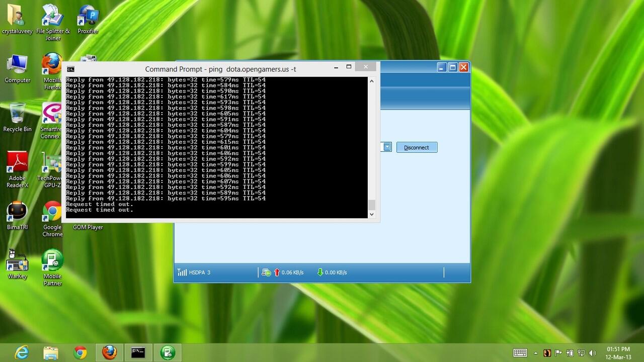This screenshot has height=362, width=644.
Task: Open the battery power tray icon
Action: (570, 353)
